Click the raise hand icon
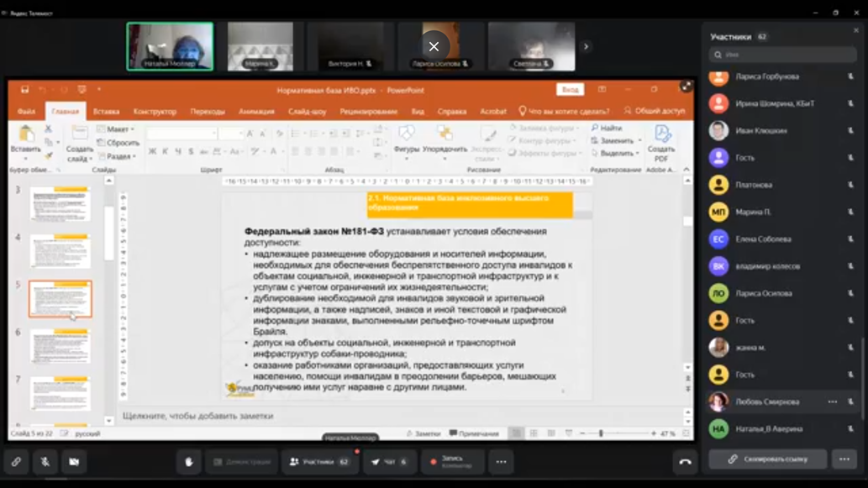Screen dimensions: 868x488 [x=189, y=462]
